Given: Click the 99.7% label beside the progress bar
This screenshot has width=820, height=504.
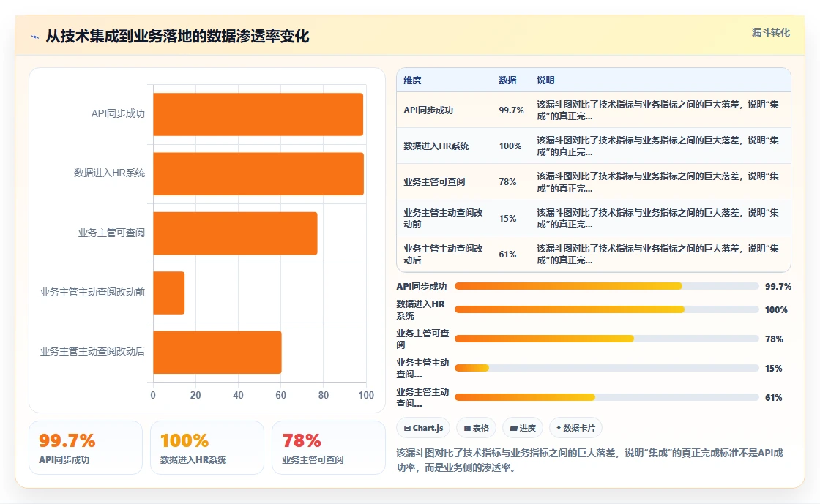Looking at the screenshot, I should click(778, 286).
